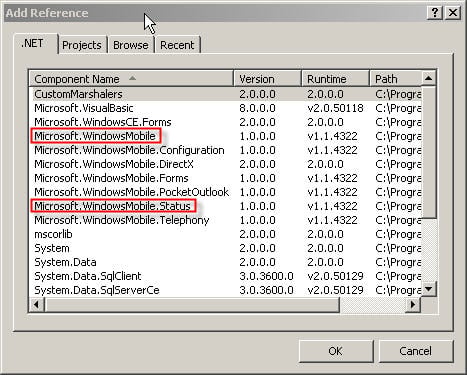Select Microsoft.WindowsCE.Forms row
Image resolution: width=467 pixels, height=375 pixels.
point(226,122)
